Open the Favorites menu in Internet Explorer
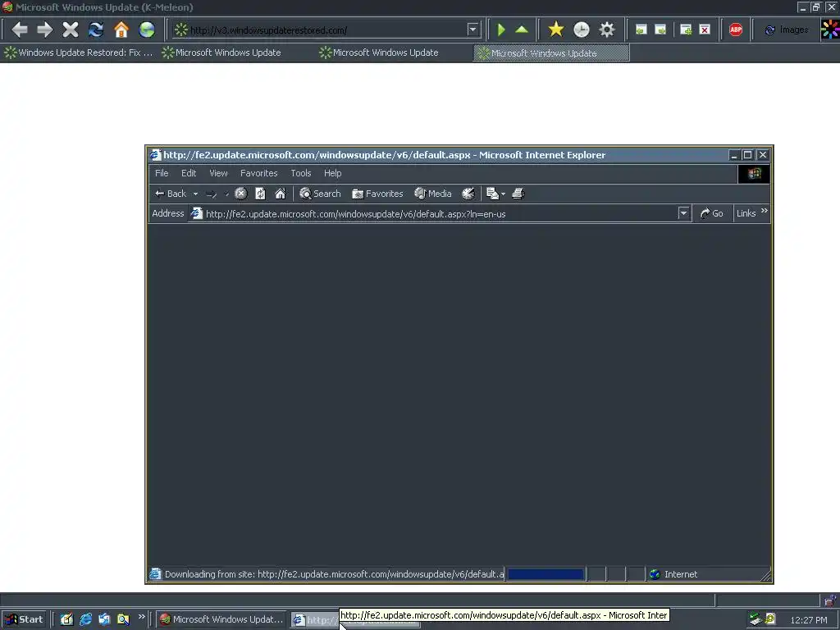Image resolution: width=840 pixels, height=630 pixels. pos(258,173)
